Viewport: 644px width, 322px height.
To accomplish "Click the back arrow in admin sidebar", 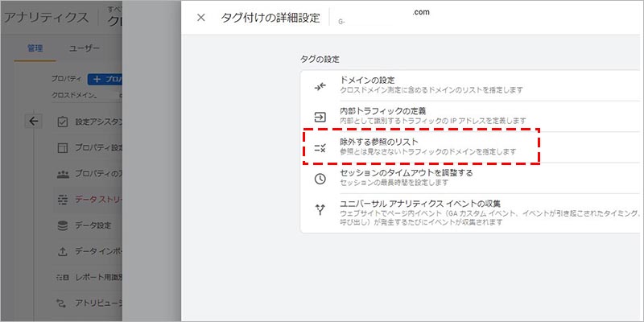I will tap(33, 122).
